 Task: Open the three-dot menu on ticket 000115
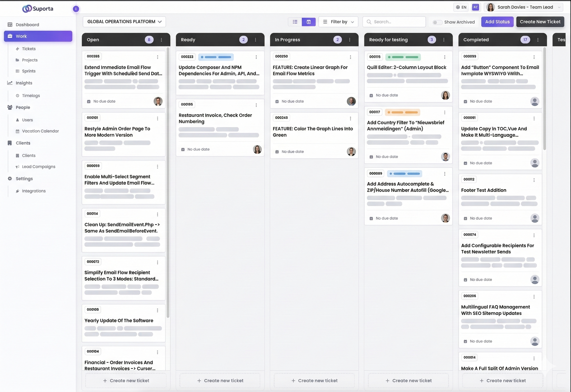click(x=445, y=57)
